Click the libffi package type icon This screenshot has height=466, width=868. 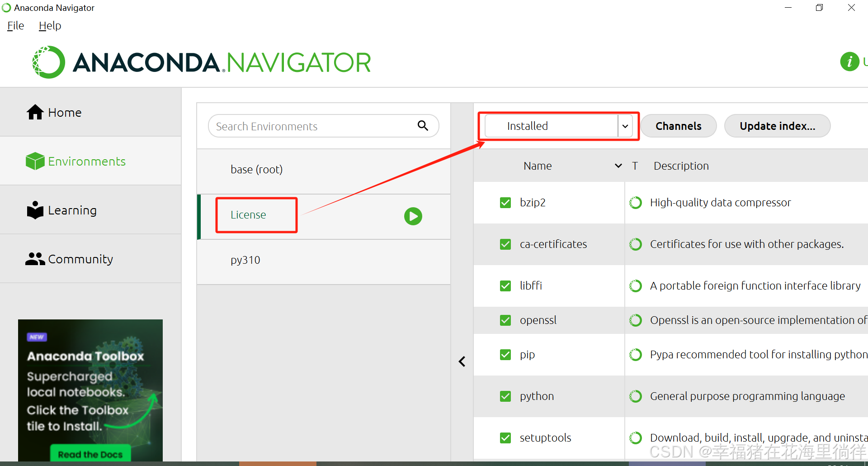(636, 286)
